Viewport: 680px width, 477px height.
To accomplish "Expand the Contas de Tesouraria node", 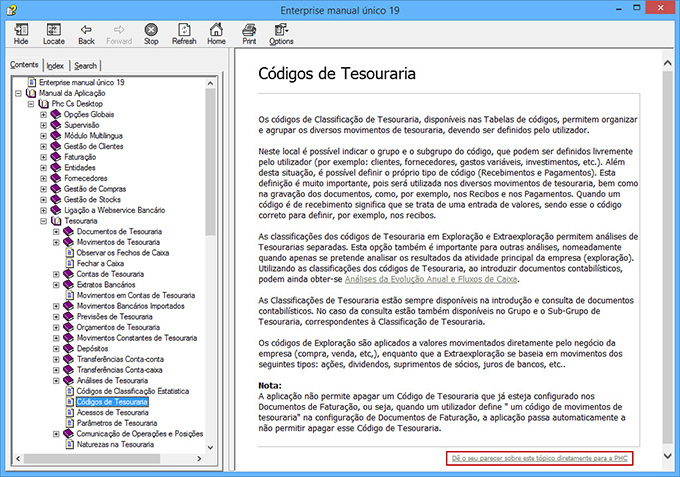I will tap(56, 274).
